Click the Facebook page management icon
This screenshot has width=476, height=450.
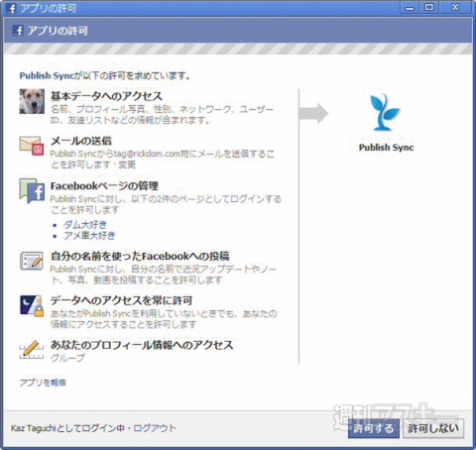[32, 190]
